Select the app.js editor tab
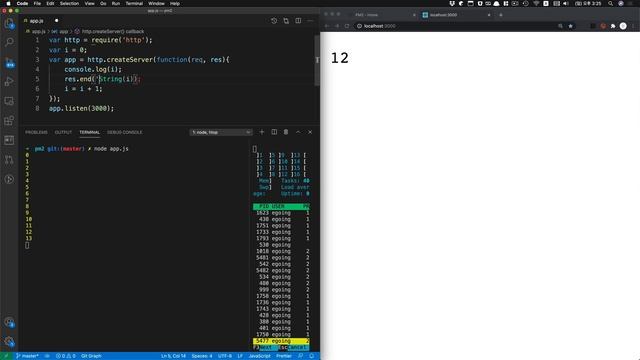The height and width of the screenshot is (360, 640). (37, 20)
